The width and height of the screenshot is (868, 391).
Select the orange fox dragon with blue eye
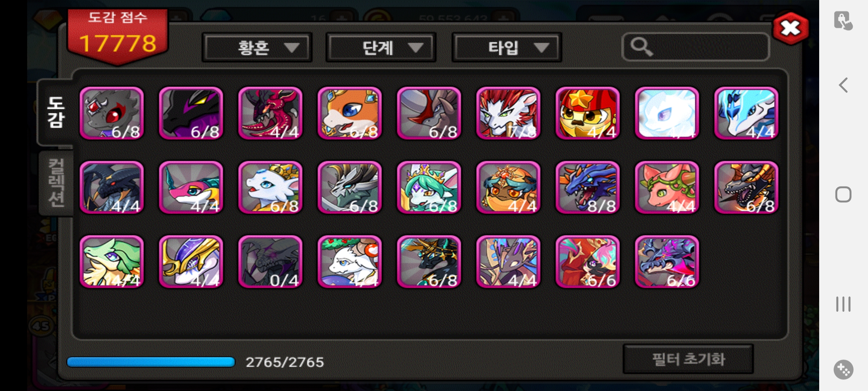(350, 113)
